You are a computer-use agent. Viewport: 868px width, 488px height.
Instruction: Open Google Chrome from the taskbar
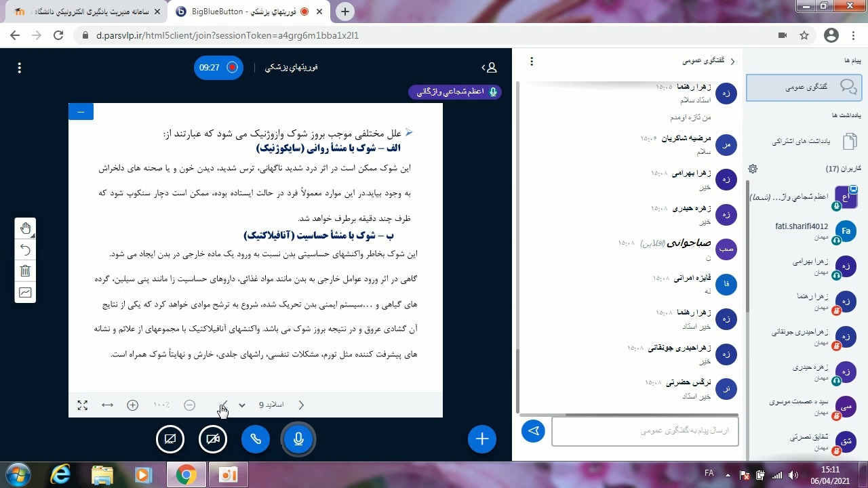[x=186, y=474]
